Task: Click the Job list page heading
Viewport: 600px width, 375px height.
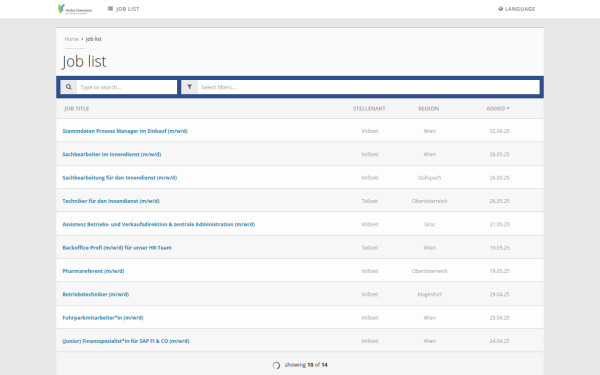Action: 84,61
